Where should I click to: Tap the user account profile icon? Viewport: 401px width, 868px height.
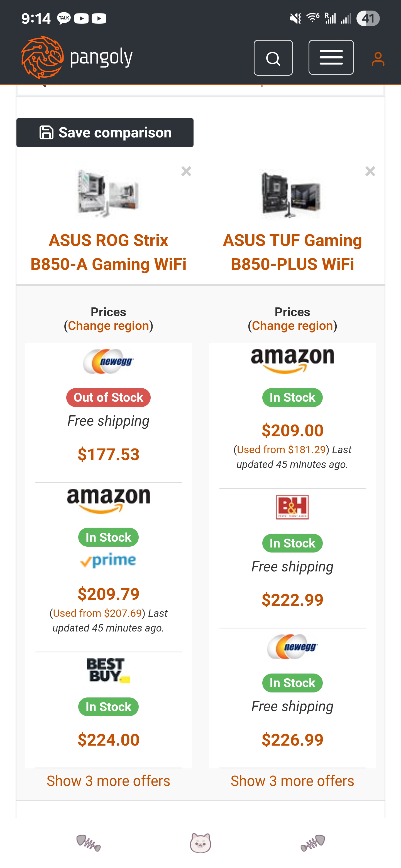pos(378,59)
